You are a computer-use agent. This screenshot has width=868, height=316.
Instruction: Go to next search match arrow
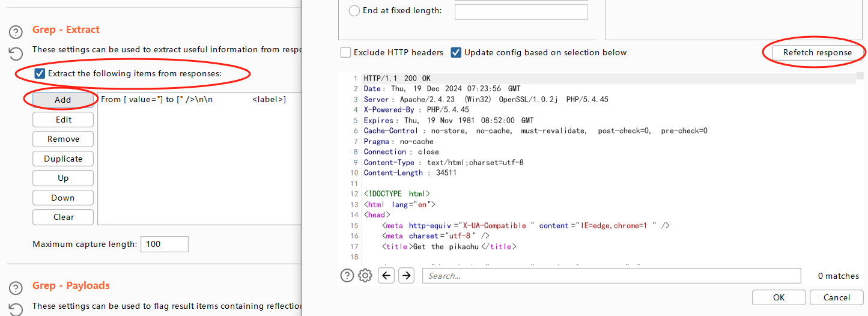407,276
